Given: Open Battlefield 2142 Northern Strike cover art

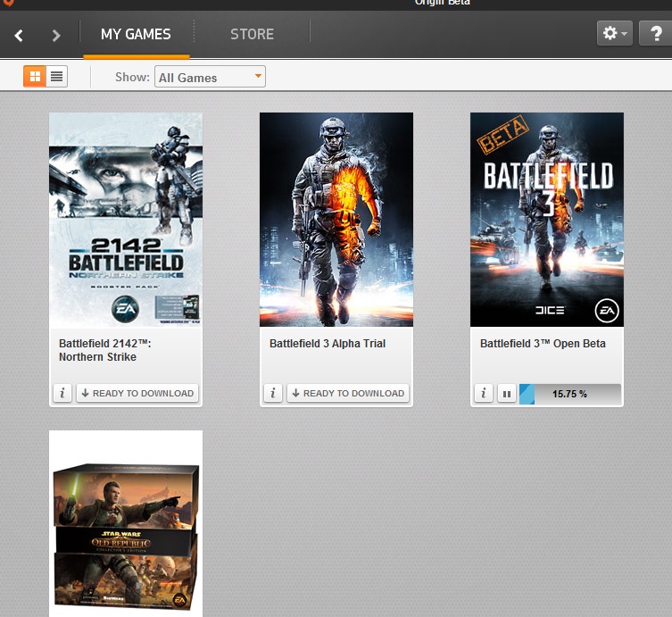Looking at the screenshot, I should pyautogui.click(x=126, y=220).
